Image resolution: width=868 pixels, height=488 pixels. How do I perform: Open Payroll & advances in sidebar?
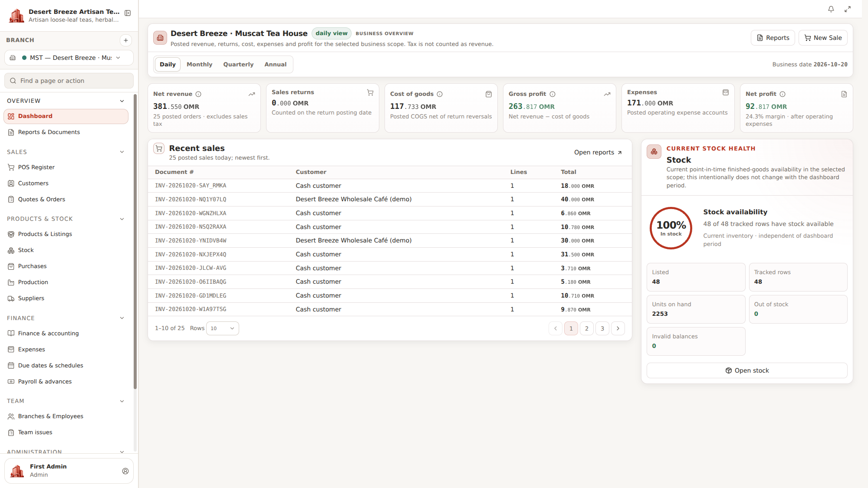coord(66,382)
